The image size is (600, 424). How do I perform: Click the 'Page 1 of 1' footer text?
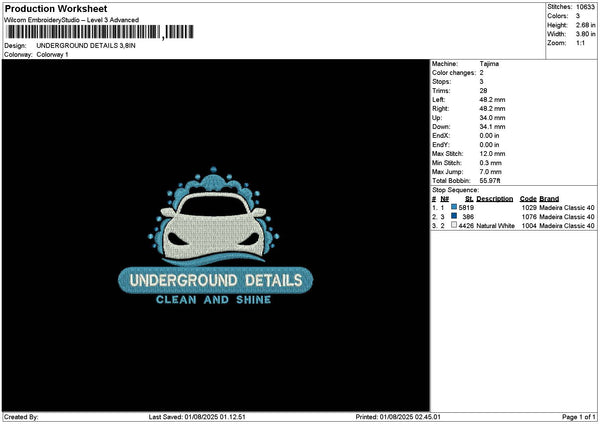579,417
